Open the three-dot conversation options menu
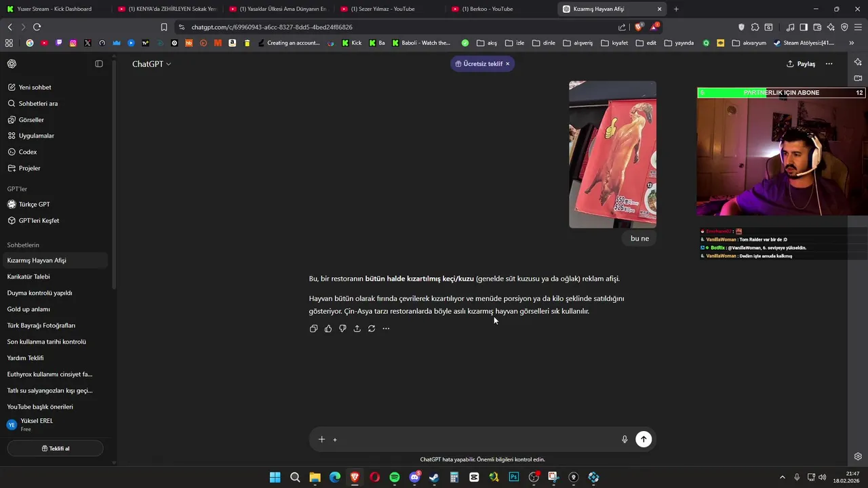 (x=829, y=64)
